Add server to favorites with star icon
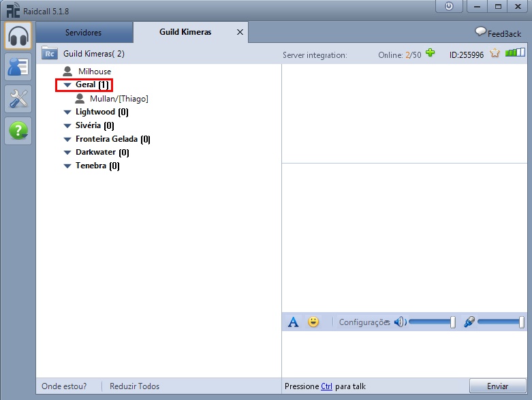Image resolution: width=532 pixels, height=400 pixels. tap(495, 53)
